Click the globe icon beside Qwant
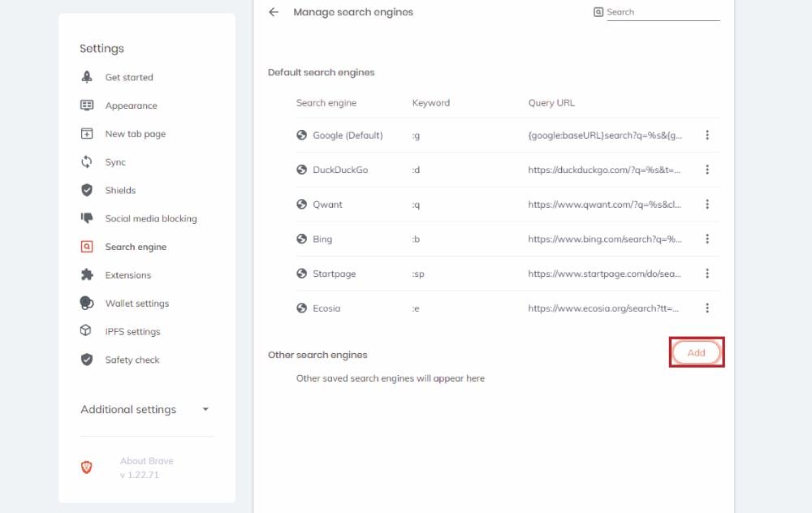Image resolution: width=812 pixels, height=513 pixels. (301, 204)
